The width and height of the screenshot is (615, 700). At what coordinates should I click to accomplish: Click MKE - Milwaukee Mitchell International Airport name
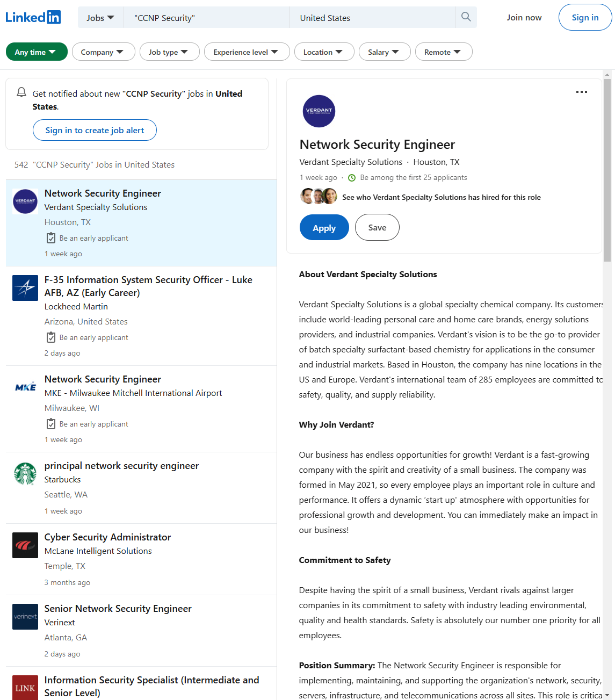pos(133,393)
